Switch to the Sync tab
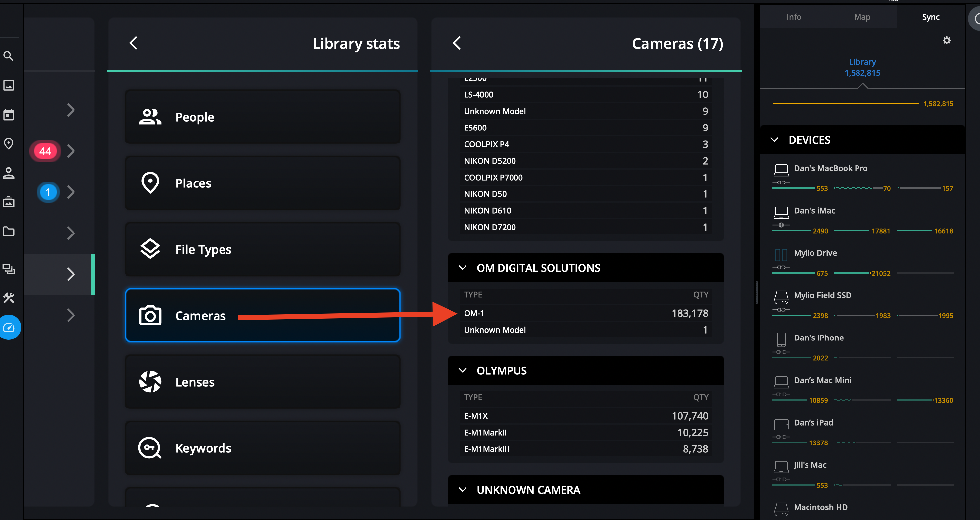This screenshot has width=980, height=520. (x=931, y=17)
